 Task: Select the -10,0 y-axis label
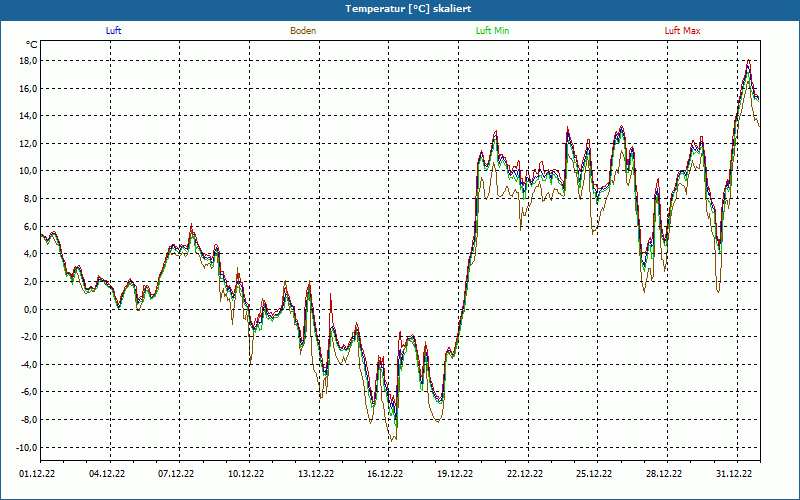25,448
